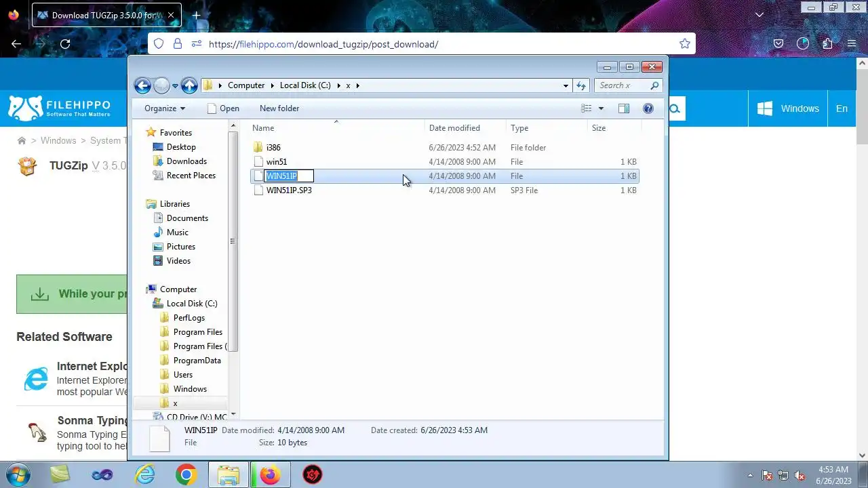Image resolution: width=868 pixels, height=488 pixels.
Task: Open Desktop in Favorites
Action: 181,147
